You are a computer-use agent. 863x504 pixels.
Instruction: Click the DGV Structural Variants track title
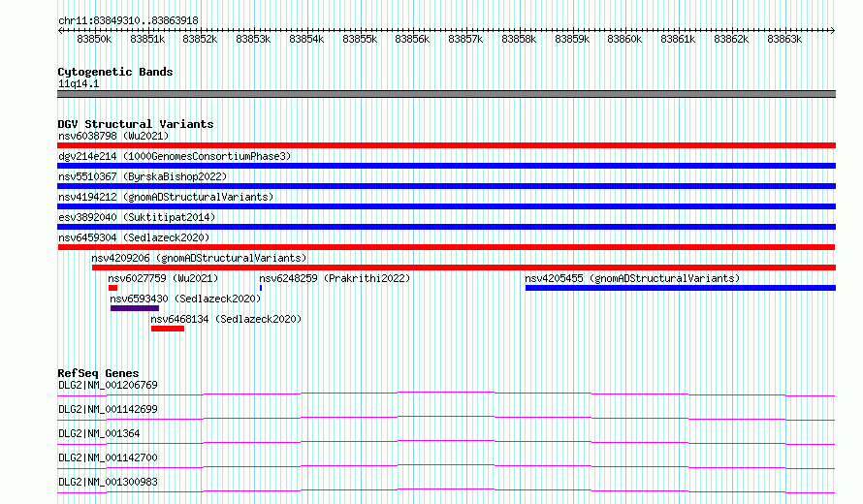(136, 124)
